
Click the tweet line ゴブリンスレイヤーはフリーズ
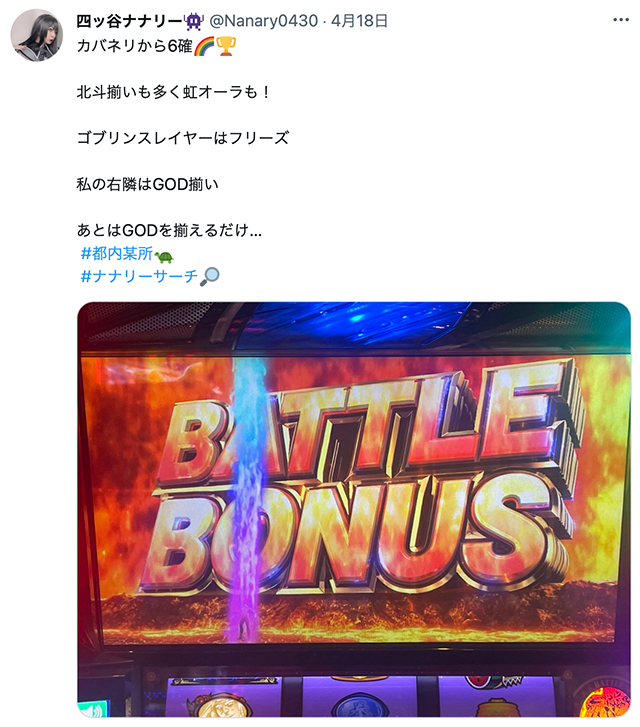click(183, 138)
